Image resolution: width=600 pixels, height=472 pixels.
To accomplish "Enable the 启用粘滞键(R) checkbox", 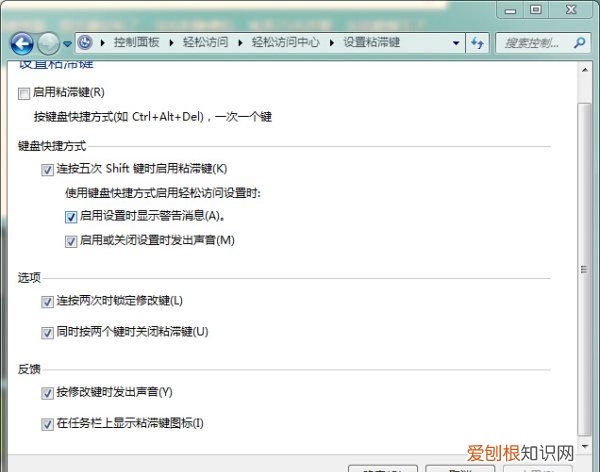I will click(x=24, y=93).
